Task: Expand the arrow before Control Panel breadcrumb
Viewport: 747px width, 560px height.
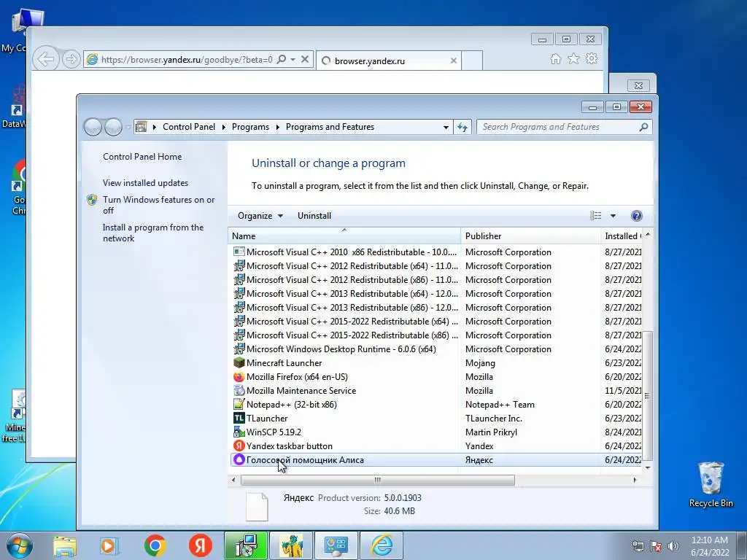Action: 155,127
